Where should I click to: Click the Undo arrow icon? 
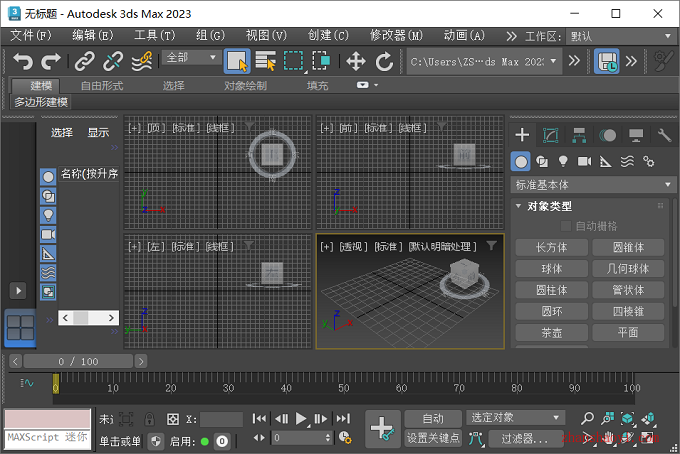[23, 61]
